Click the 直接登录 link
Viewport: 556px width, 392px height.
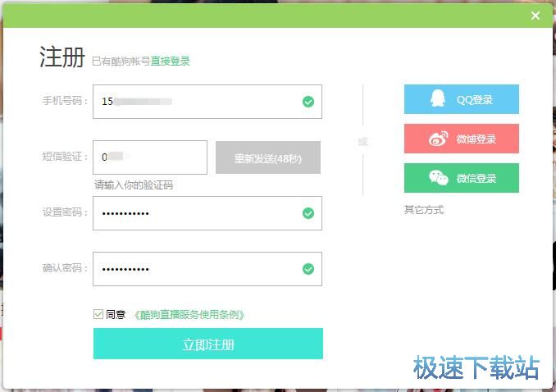click(171, 61)
